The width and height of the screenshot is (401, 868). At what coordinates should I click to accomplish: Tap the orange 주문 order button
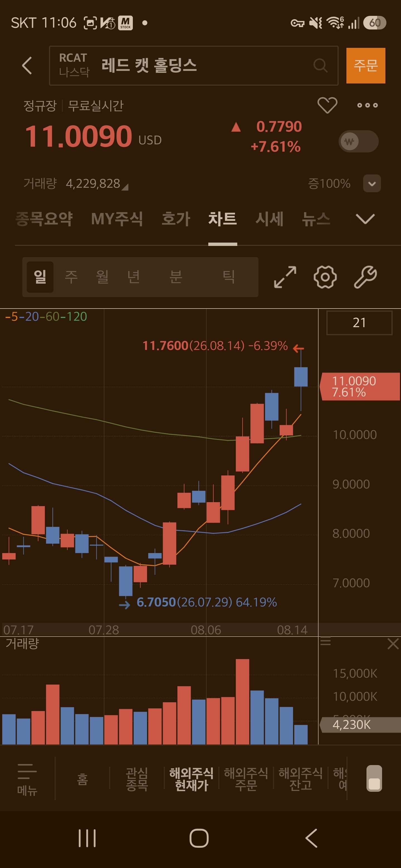tap(366, 65)
